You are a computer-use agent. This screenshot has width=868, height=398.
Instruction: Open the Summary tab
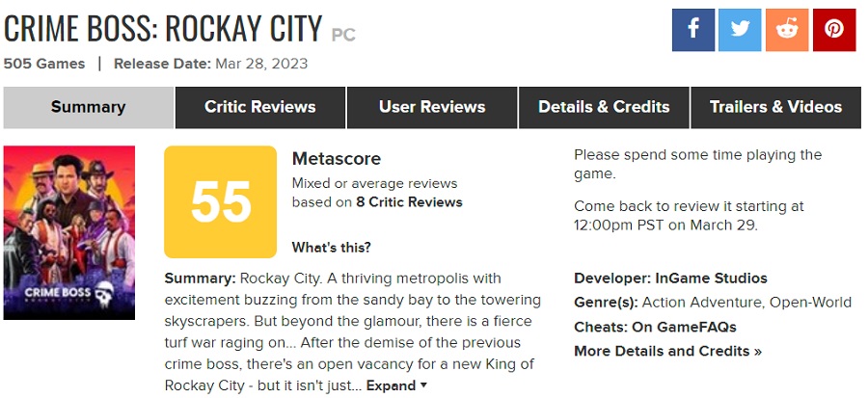coord(88,107)
